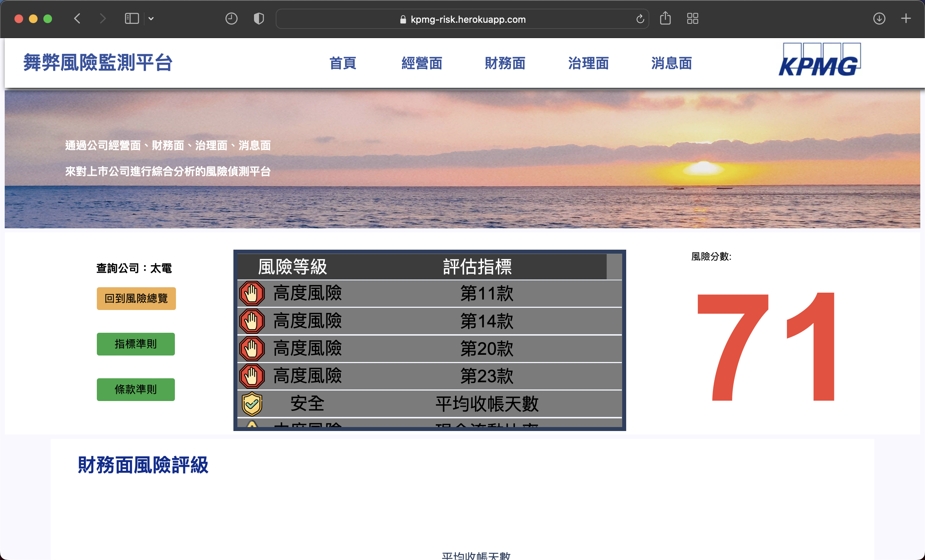Click the KPMG logo
925x560 pixels.
coord(819,60)
